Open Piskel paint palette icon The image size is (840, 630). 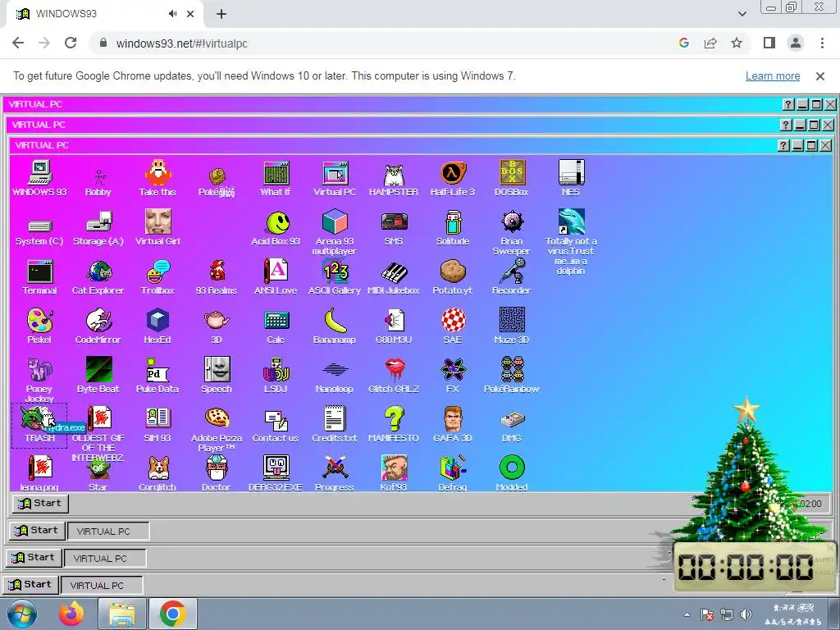pyautogui.click(x=39, y=326)
